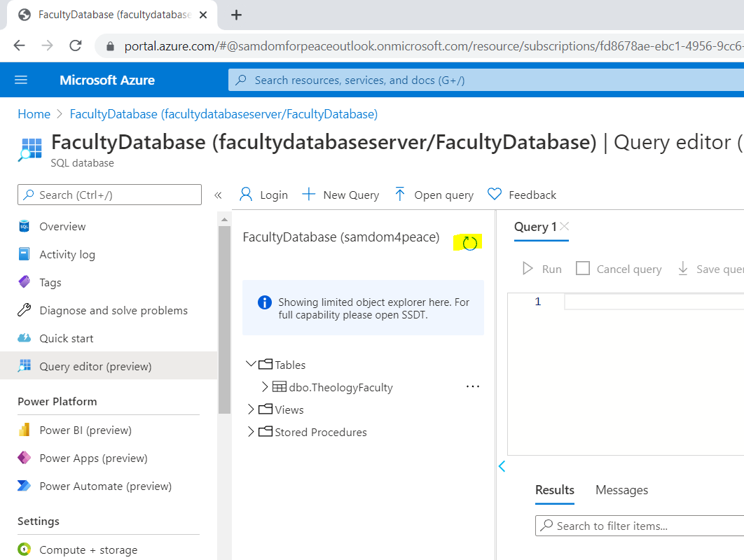
Task: Click the scroll-up arrow of sidebar
Action: [x=224, y=220]
